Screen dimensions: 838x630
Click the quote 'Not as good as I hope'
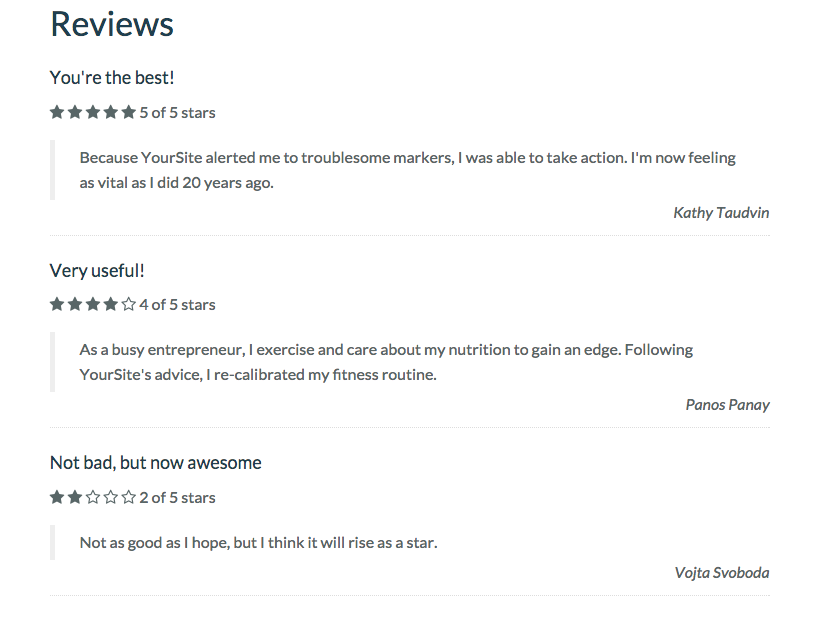[259, 543]
